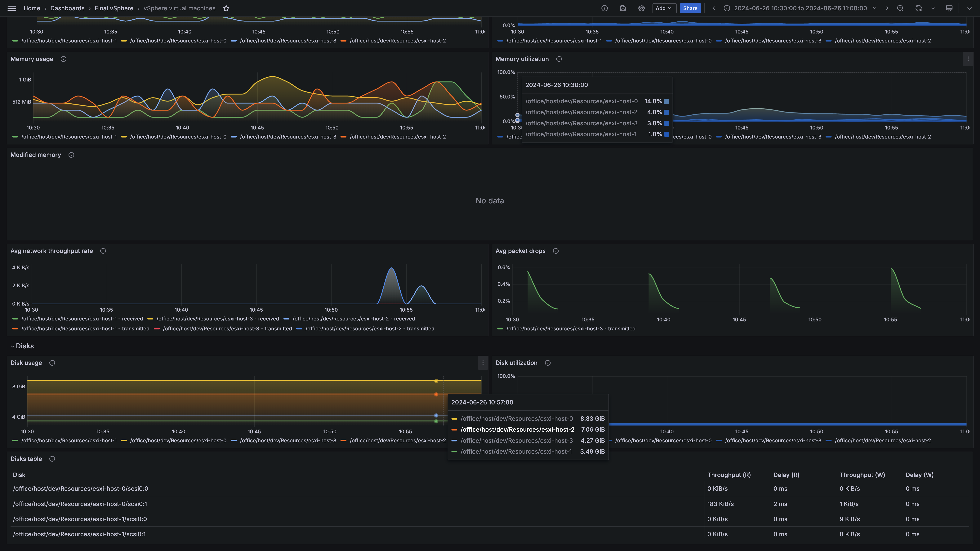The height and width of the screenshot is (551, 980).
Task: Open the time range picker dropdown
Action: 800,8
